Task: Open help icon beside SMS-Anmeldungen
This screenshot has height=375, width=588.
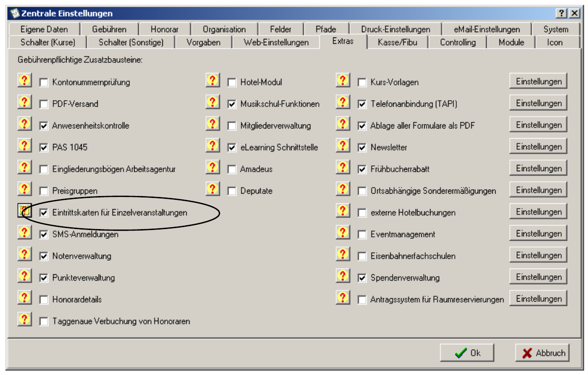Action: 24,232
